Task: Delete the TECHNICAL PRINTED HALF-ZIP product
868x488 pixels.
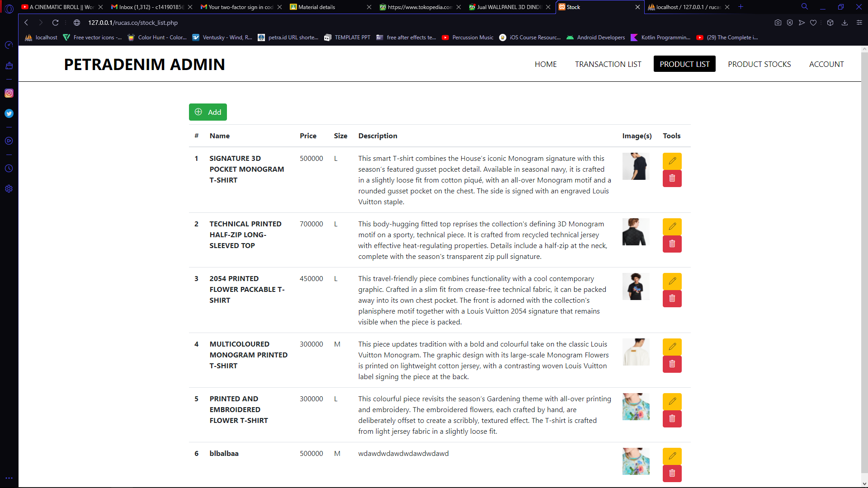Action: coord(672,244)
